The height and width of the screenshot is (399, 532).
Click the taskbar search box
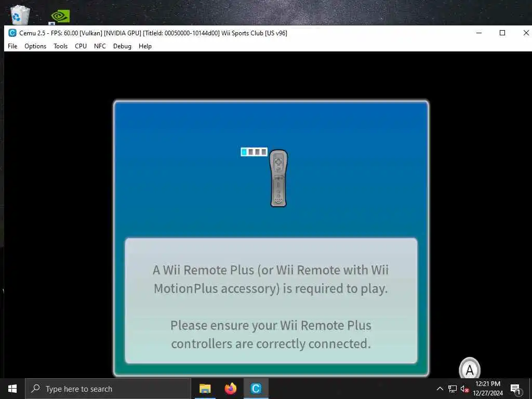[x=108, y=389]
